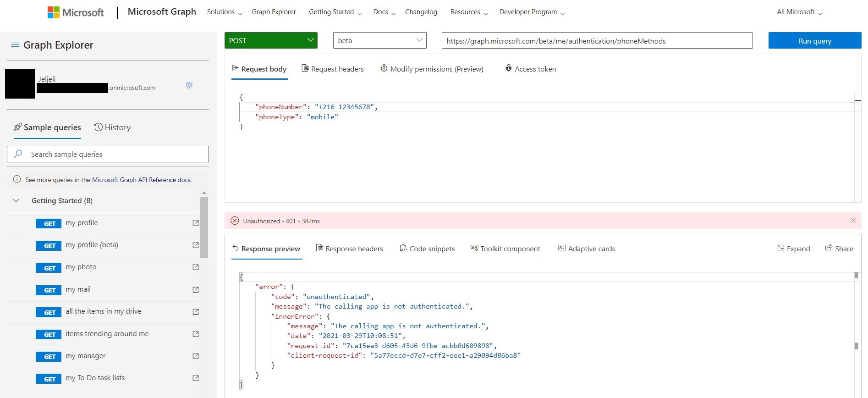Open account settings gear icon

[x=189, y=85]
